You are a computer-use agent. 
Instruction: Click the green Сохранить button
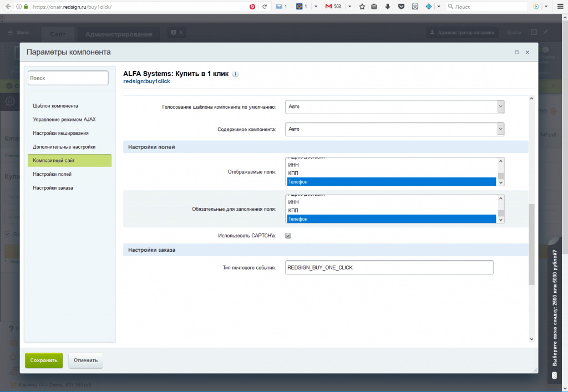point(44,360)
